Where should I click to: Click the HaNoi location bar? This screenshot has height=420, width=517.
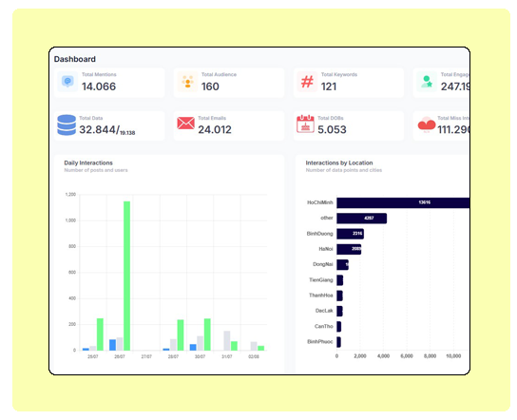[349, 249]
